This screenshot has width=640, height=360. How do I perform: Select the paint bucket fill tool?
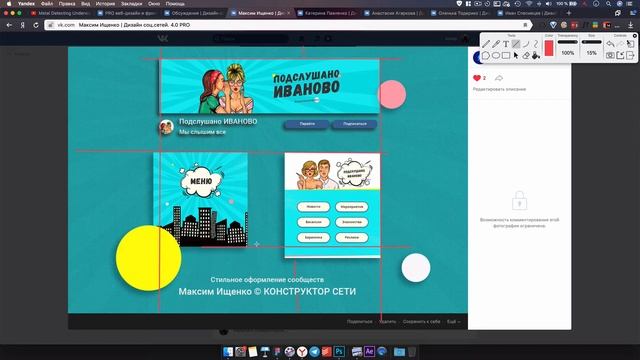pyautogui.click(x=536, y=55)
